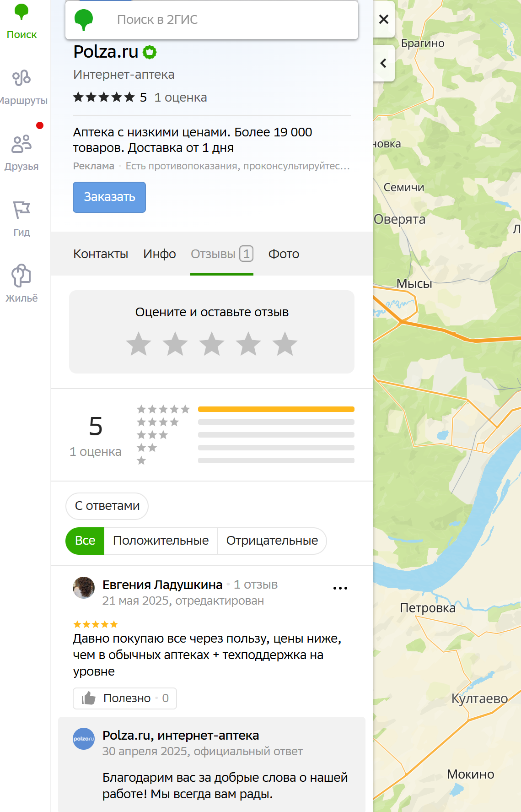Rate with the fifth star in review form
Screen dimensions: 521x812
(285, 344)
